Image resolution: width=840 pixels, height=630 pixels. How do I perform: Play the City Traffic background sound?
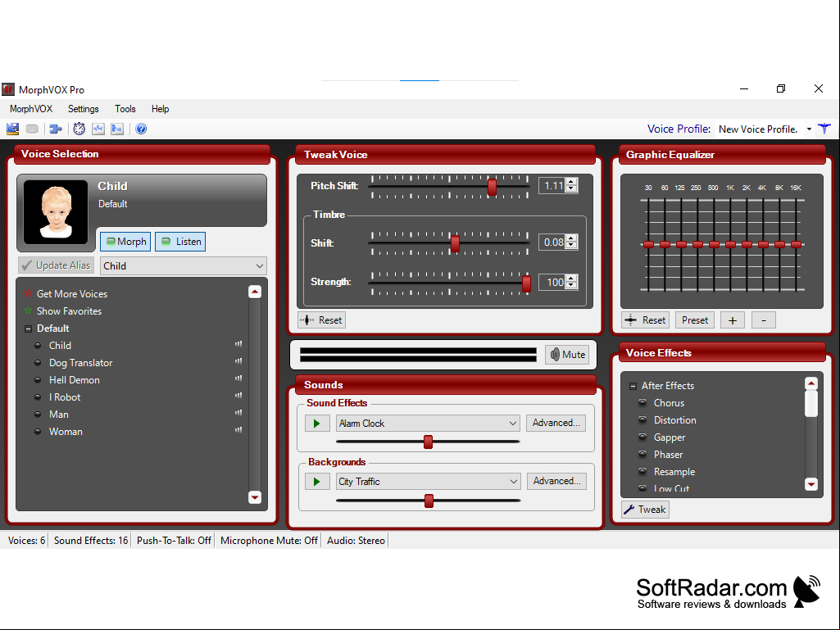tap(317, 482)
